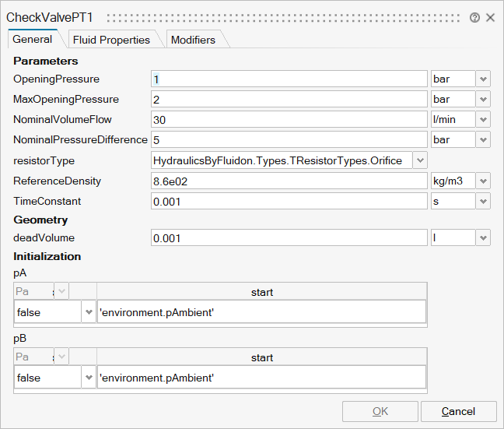Viewport: 504px width, 429px height.
Task: Edit the MaxOpeningPressure input field
Action: tap(289, 100)
